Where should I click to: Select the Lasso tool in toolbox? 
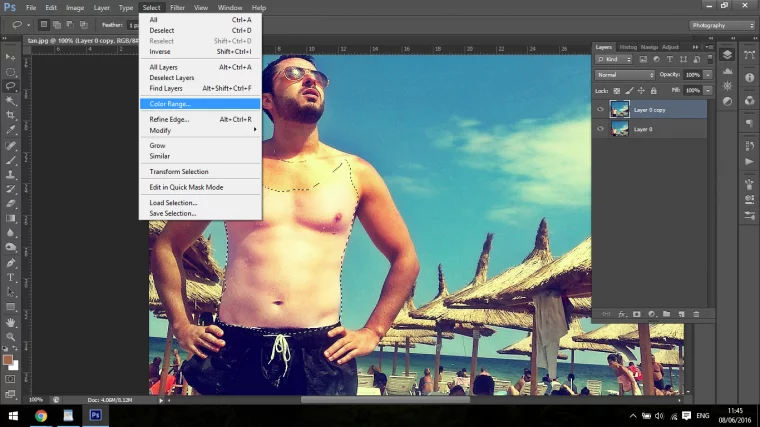(x=10, y=86)
